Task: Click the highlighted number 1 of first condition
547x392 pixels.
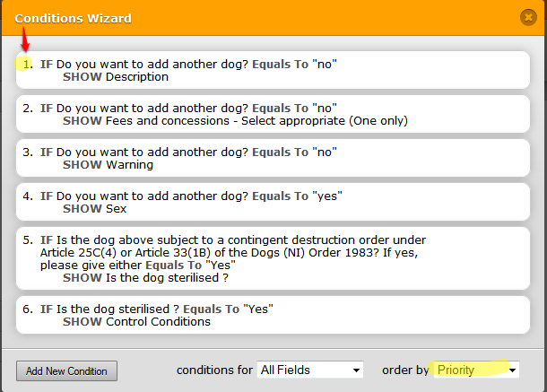Action: (29, 65)
